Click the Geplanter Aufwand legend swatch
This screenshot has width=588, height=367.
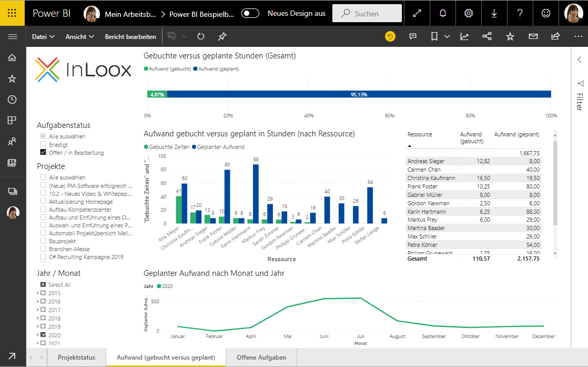194,147
